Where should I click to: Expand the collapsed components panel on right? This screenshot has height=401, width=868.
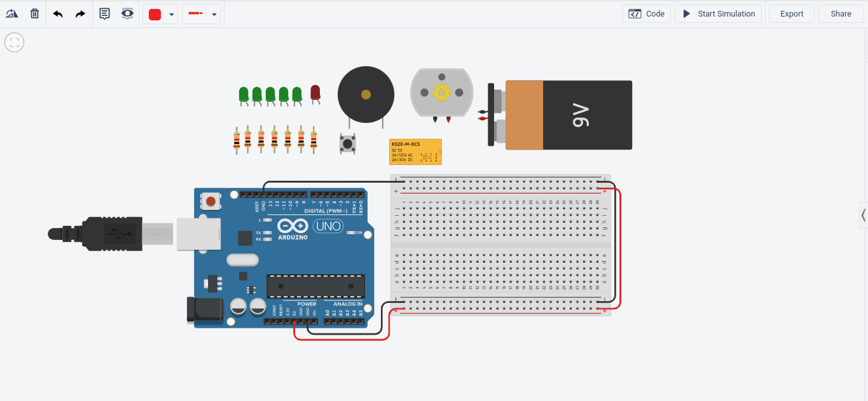[863, 215]
